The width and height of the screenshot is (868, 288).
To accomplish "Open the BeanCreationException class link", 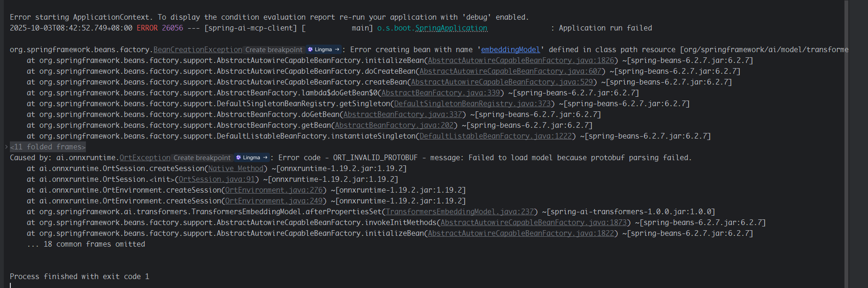I will click(198, 50).
